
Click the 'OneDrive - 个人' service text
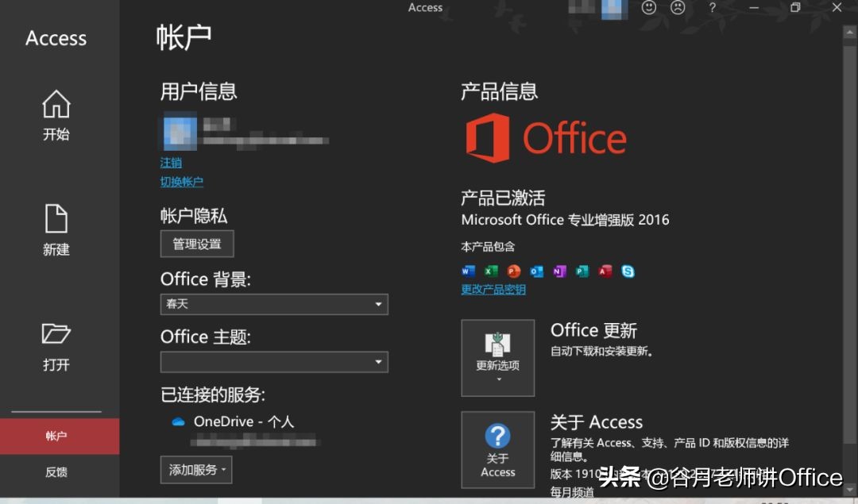244,421
